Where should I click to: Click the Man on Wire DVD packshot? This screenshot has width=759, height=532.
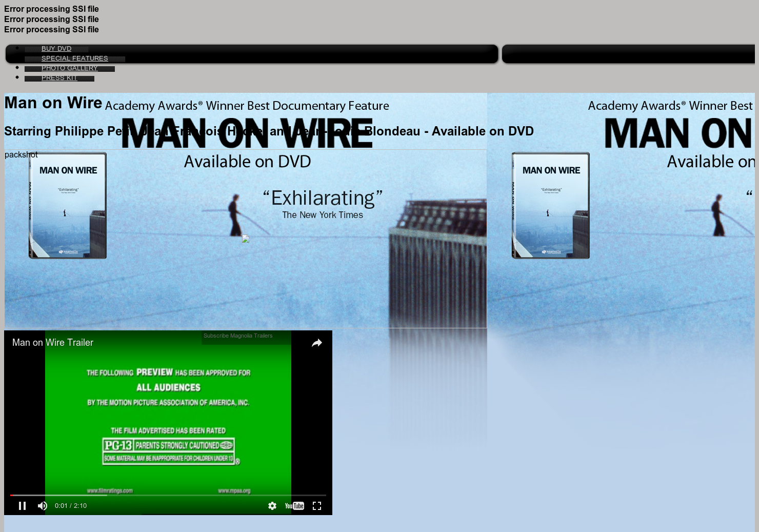click(x=67, y=205)
